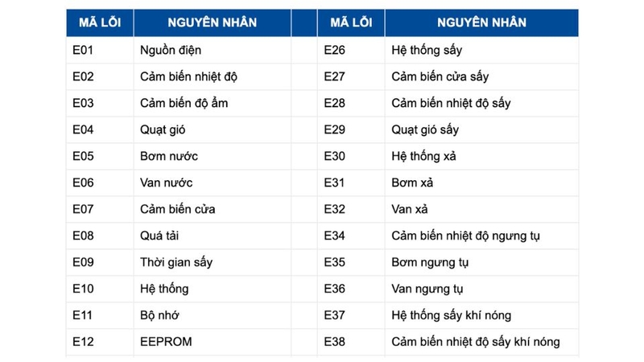644x362 pixels.
Task: Select the E38 error code cell
Action: point(335,342)
